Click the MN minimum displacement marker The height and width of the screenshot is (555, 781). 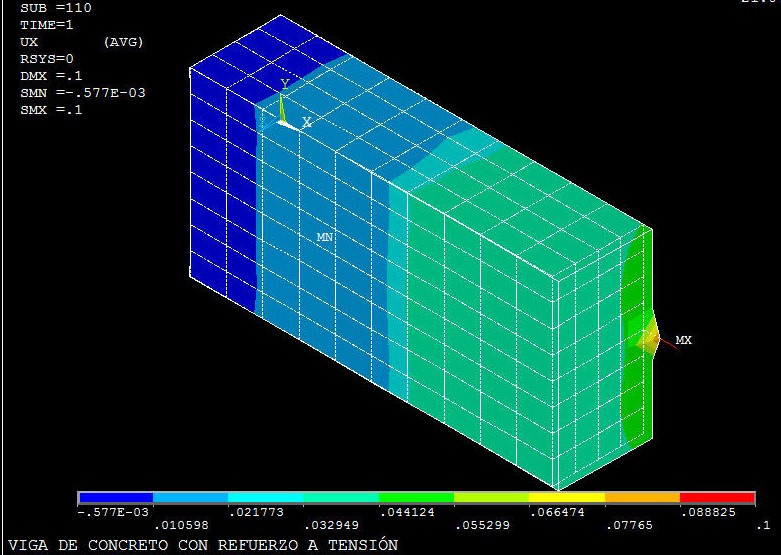pos(324,237)
